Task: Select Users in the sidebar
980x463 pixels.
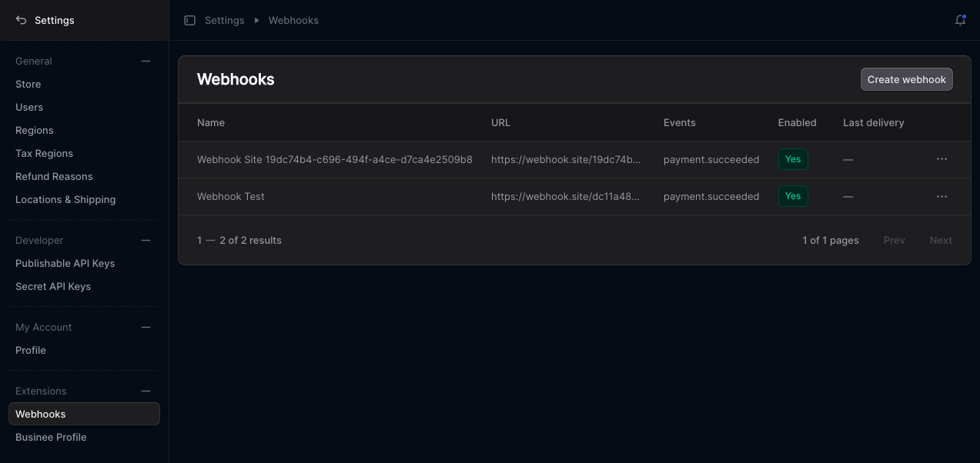Action: 29,107
